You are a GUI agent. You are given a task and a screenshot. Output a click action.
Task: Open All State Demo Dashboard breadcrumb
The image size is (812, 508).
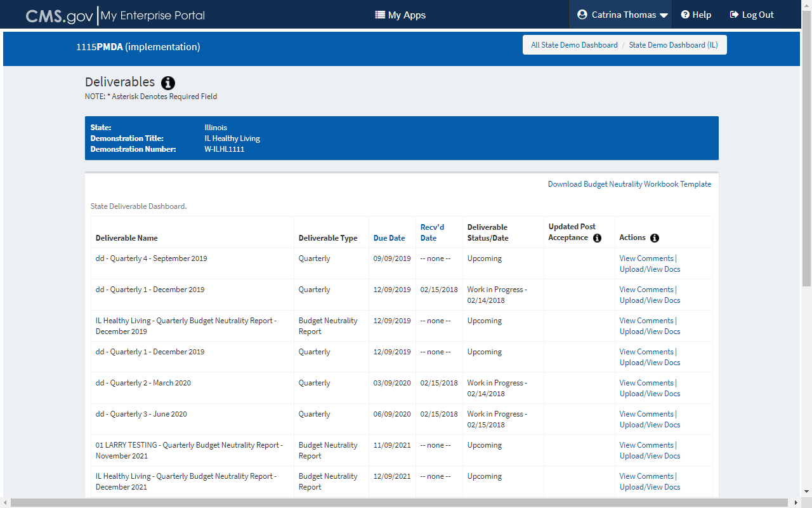[574, 45]
